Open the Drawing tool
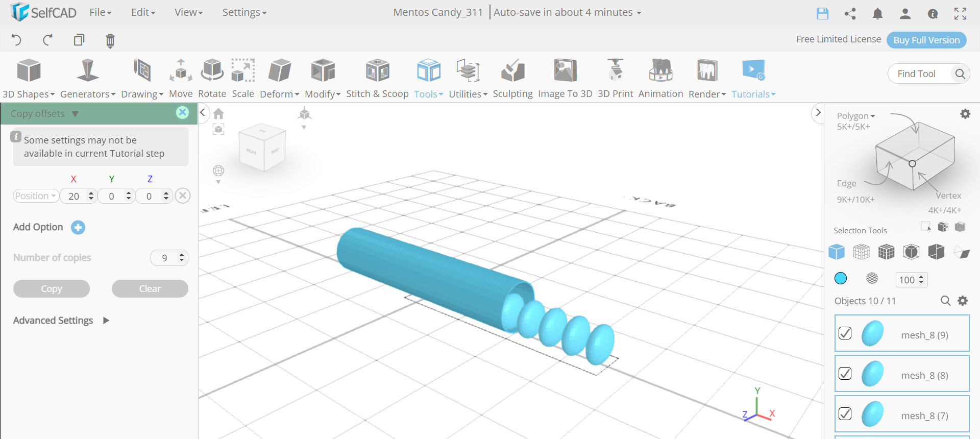This screenshot has height=439, width=980. coord(142,79)
